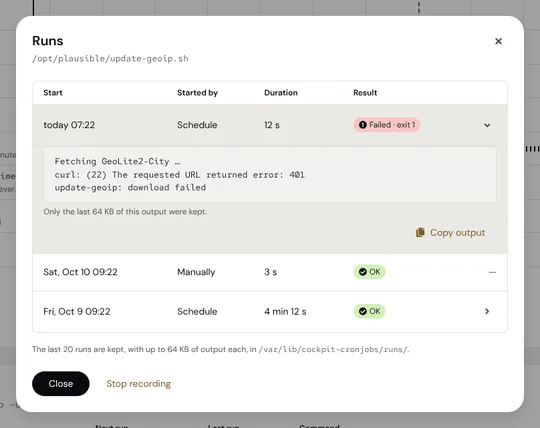Click the OK badge for the Sat, Oct 10 run
Image resolution: width=540 pixels, height=428 pixels.
pyautogui.click(x=370, y=272)
